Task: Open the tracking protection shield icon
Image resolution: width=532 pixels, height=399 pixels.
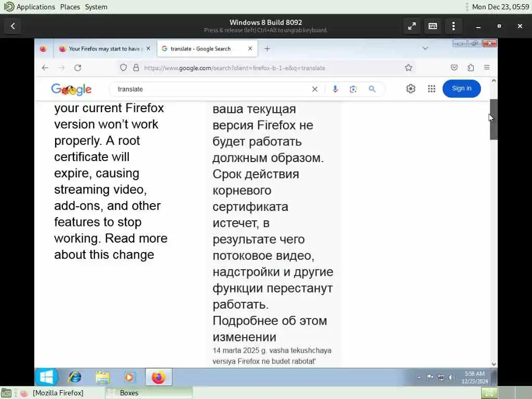Action: [x=124, y=68]
